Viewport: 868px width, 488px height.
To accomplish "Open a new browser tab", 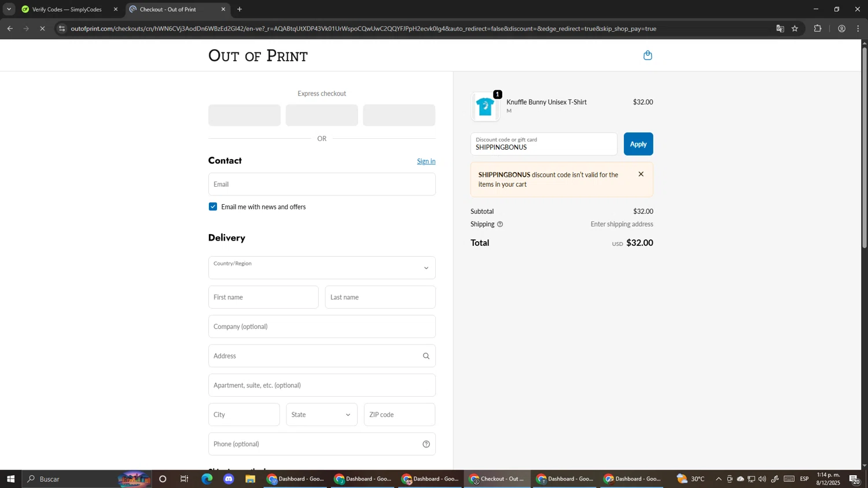I will click(x=240, y=9).
